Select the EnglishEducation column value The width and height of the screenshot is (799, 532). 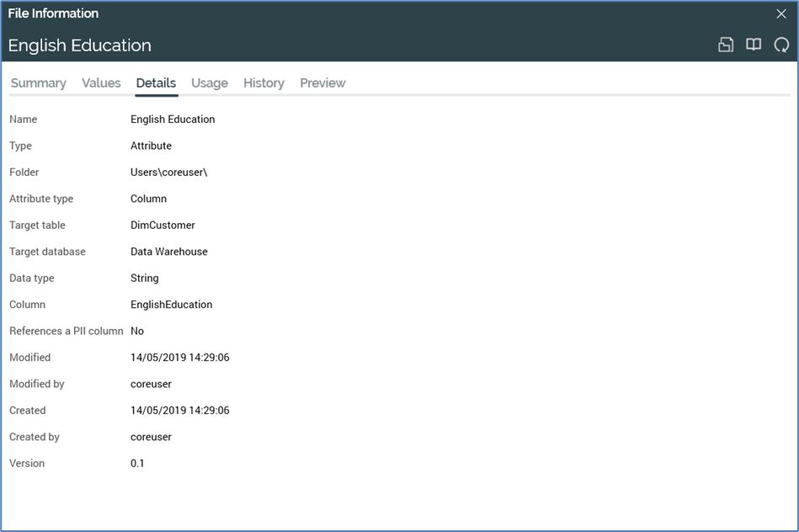coord(171,305)
